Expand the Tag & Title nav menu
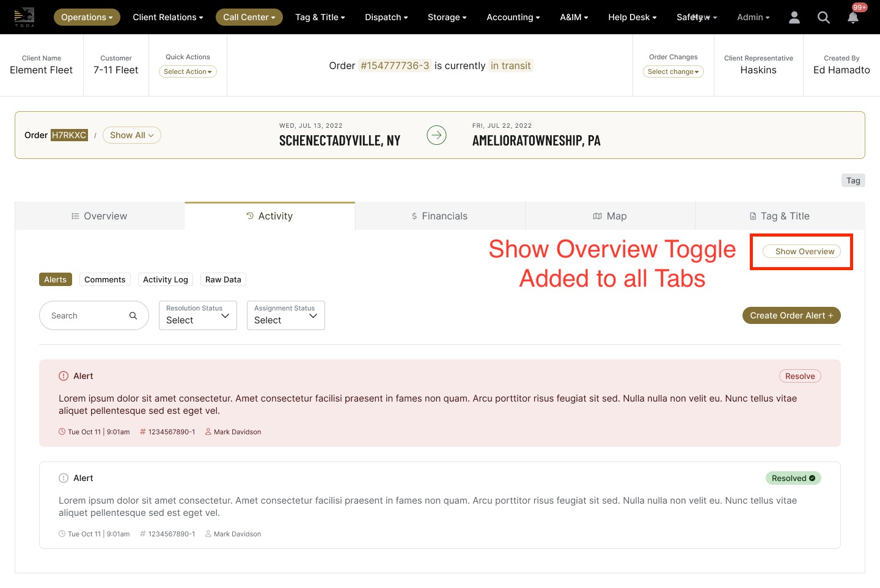This screenshot has width=880, height=588. pos(320,17)
